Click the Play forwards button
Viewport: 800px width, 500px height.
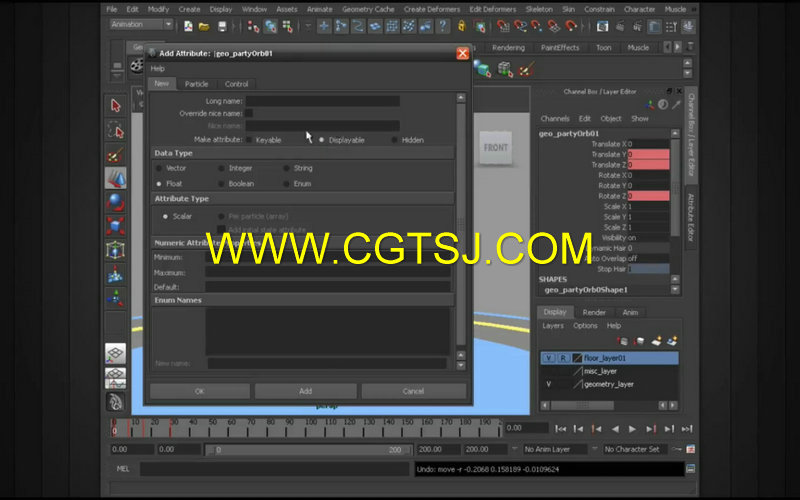tap(632, 429)
